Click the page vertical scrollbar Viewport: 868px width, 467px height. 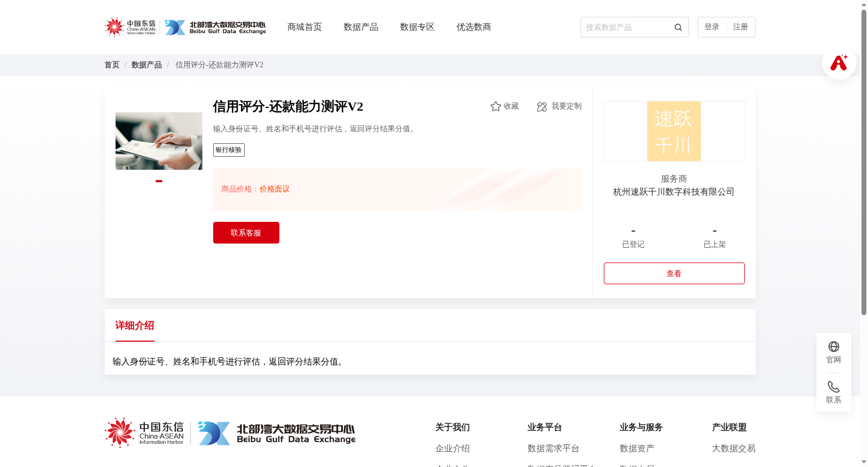point(864,162)
